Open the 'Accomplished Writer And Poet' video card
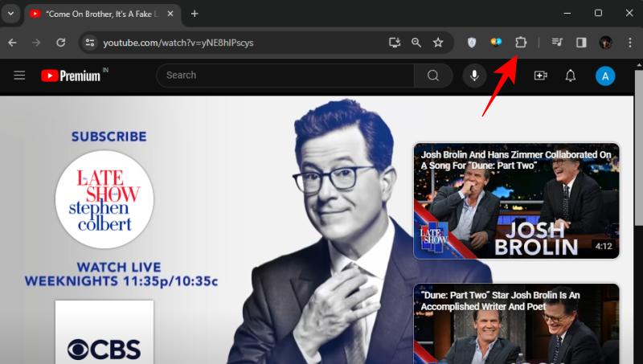 pyautogui.click(x=516, y=323)
